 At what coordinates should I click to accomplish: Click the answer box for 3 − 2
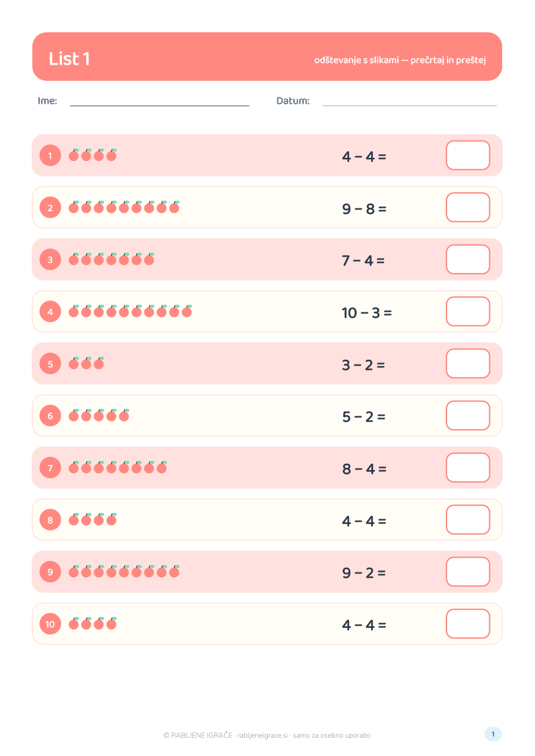468,363
